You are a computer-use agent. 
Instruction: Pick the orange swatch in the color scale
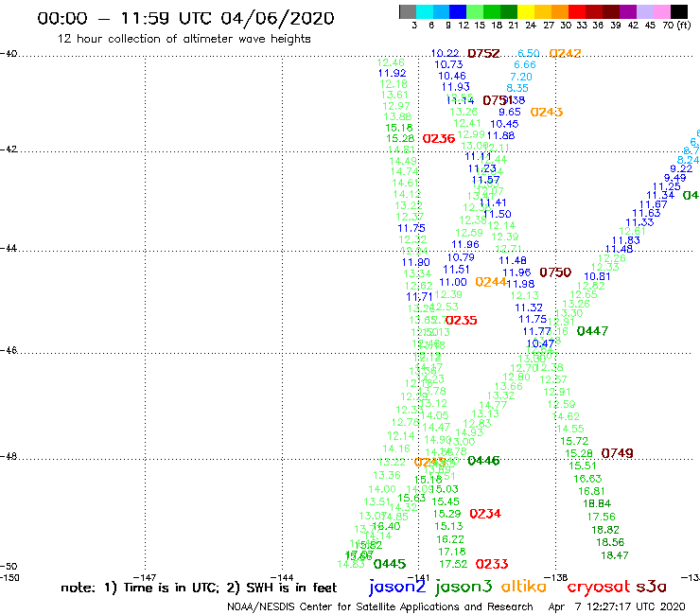[x=560, y=11]
